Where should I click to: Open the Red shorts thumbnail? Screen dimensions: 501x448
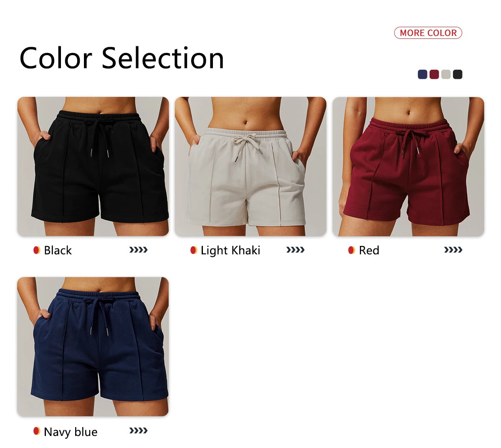tap(408, 167)
